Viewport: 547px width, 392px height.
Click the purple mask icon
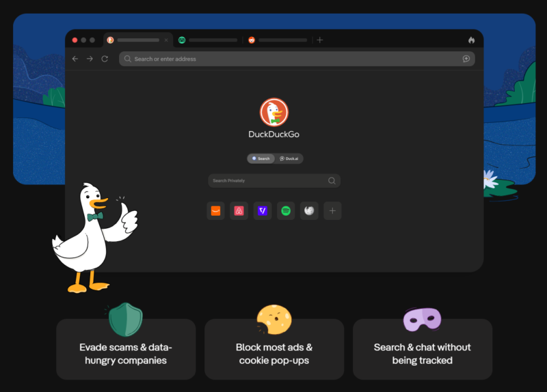(x=423, y=320)
